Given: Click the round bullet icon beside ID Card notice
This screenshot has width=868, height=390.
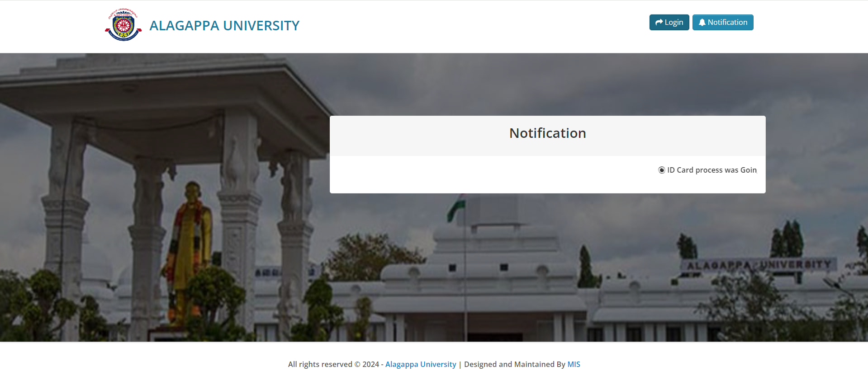Looking at the screenshot, I should point(662,170).
